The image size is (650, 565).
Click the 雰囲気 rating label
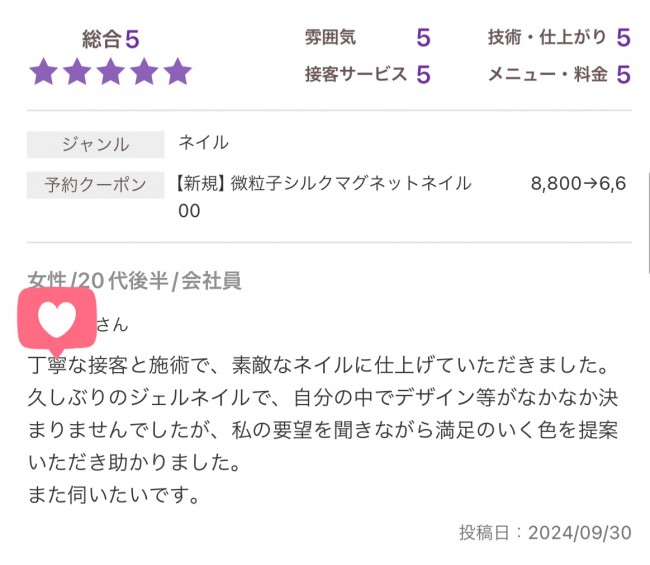330,37
